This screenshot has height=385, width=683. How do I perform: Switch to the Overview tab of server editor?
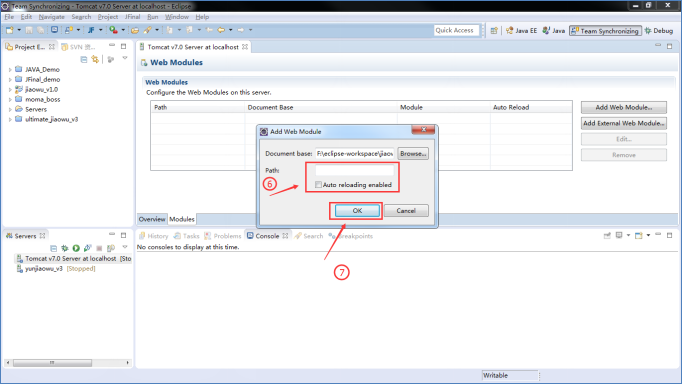click(x=152, y=219)
